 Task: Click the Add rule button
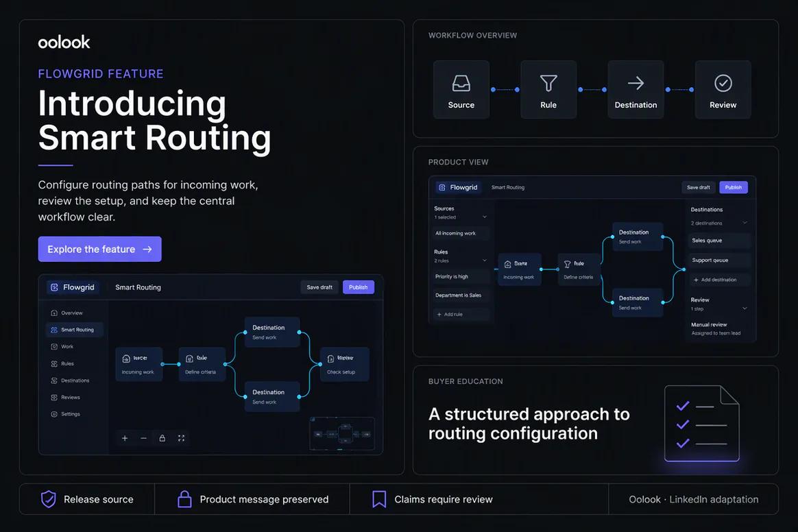click(x=461, y=314)
